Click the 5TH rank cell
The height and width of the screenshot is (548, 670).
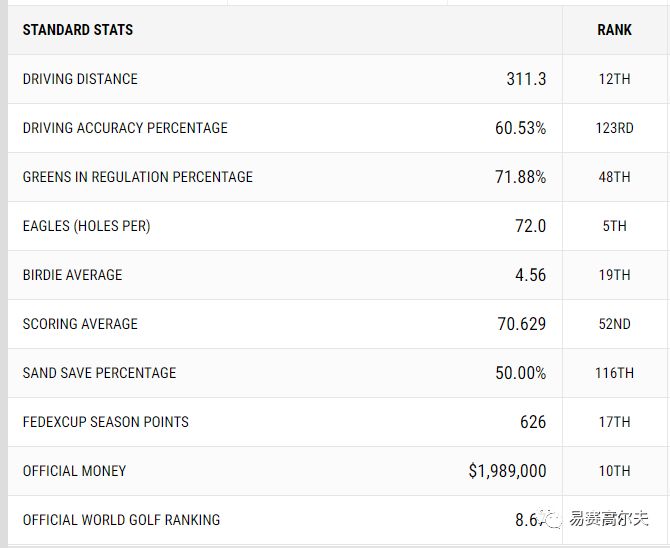pos(614,226)
